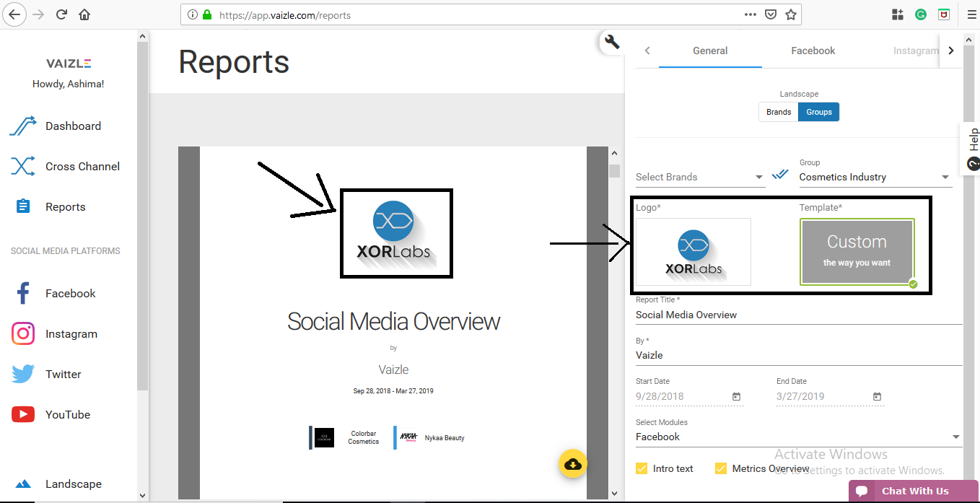The height and width of the screenshot is (503, 980).
Task: Open YouTube in the sidebar menu
Action: [x=68, y=414]
